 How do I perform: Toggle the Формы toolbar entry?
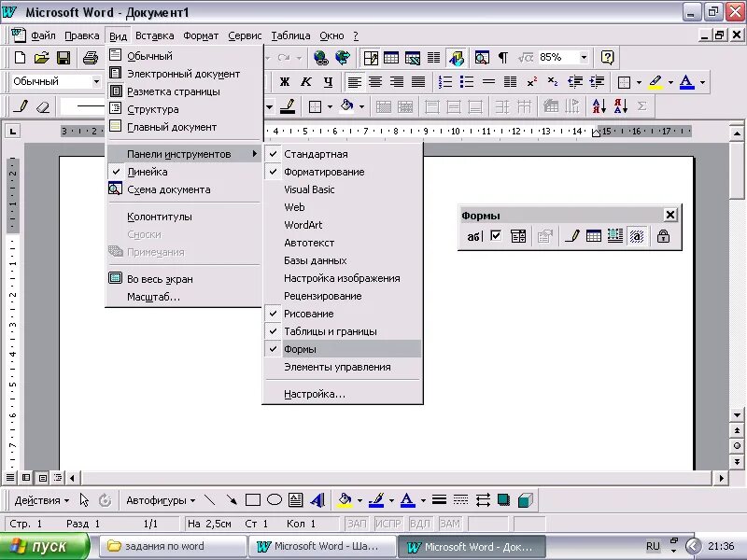pyautogui.click(x=343, y=349)
